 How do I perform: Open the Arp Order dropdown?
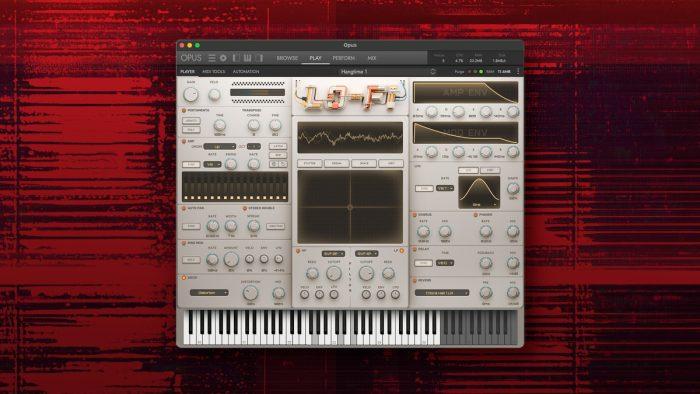click(x=220, y=146)
